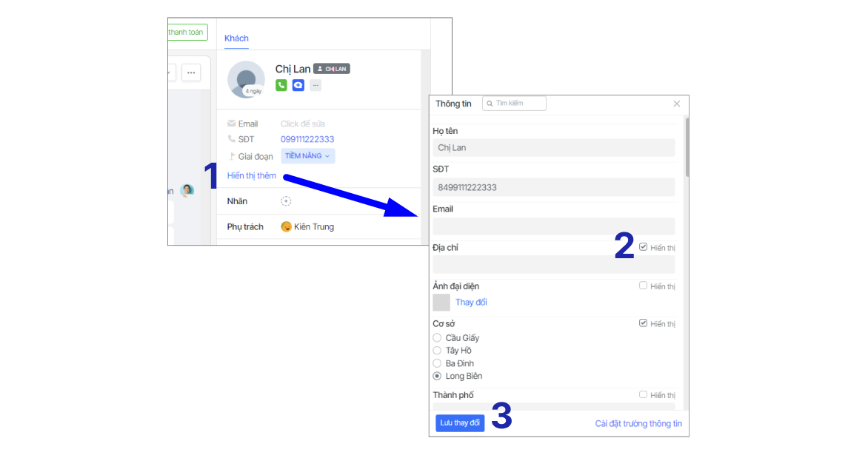Check Hiển thị for Thành phố

[x=643, y=395]
